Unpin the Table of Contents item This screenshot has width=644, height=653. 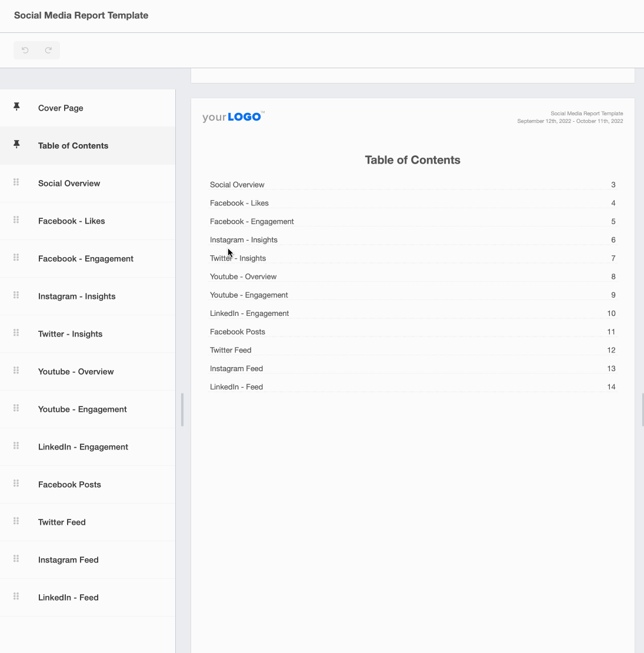point(16,144)
